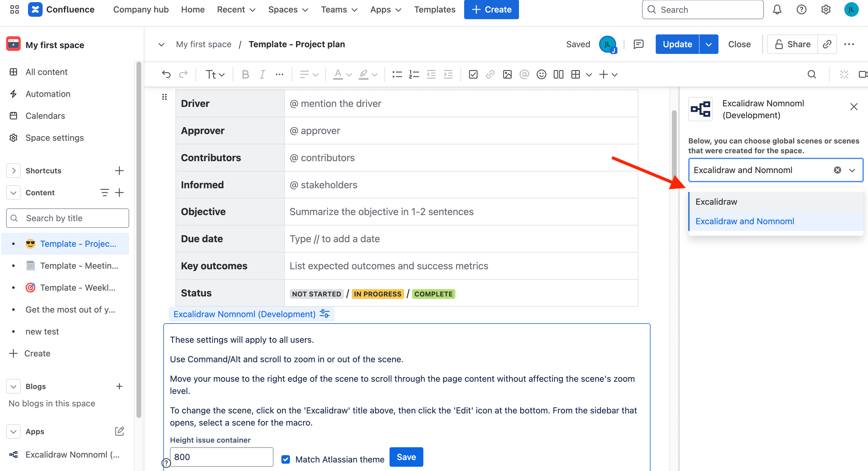Insert a numbered list
The width and height of the screenshot is (868, 471).
pyautogui.click(x=414, y=75)
